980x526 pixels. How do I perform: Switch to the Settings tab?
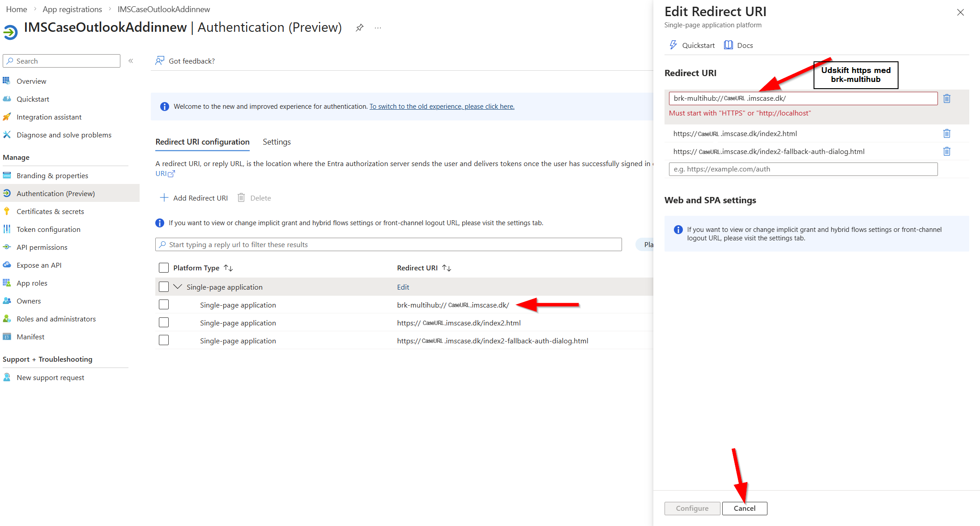pyautogui.click(x=277, y=142)
